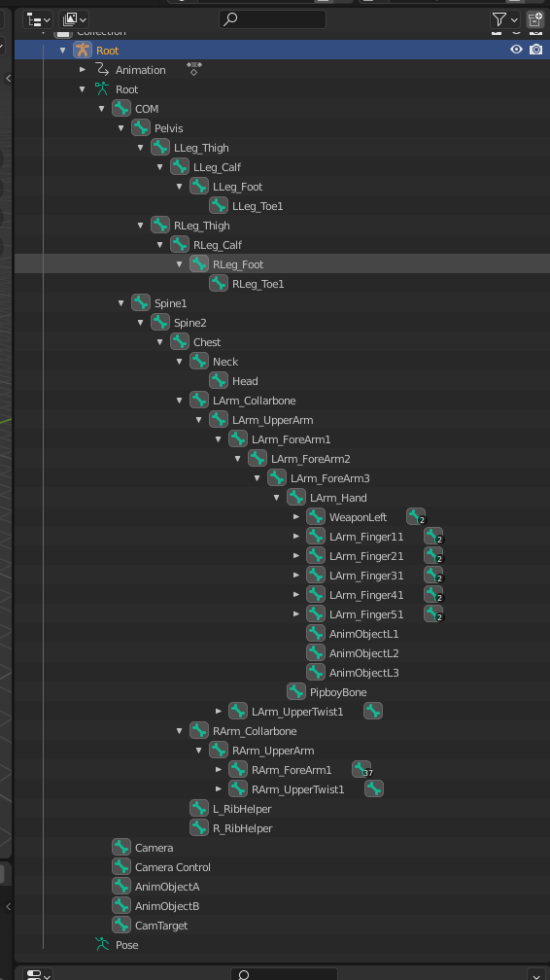This screenshot has width=550, height=980.
Task: Click the bone icon for COM
Action: (121, 108)
